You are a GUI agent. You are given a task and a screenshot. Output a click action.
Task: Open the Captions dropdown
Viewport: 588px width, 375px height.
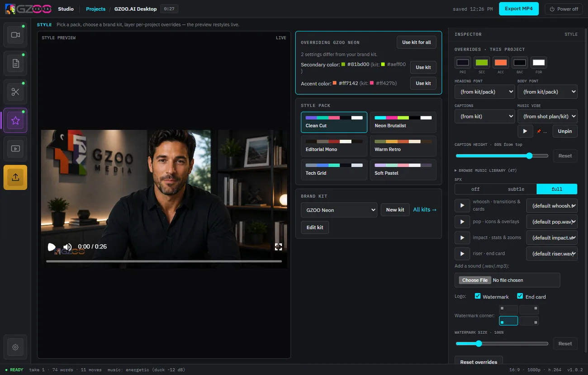coord(484,116)
